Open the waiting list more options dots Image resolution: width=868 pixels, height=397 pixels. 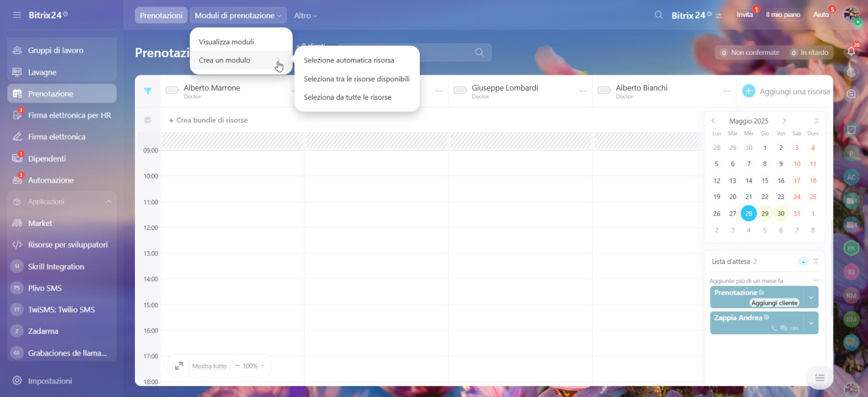point(816,280)
